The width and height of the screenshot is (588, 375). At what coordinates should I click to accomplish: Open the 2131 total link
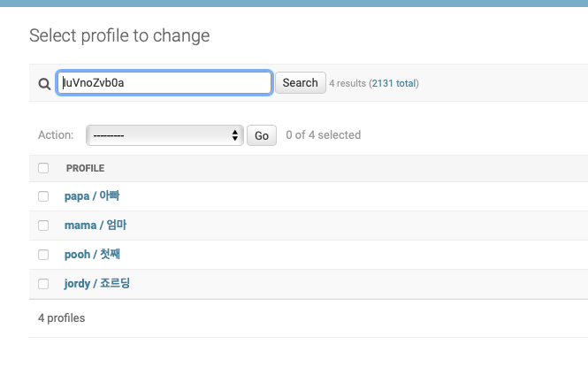[393, 83]
